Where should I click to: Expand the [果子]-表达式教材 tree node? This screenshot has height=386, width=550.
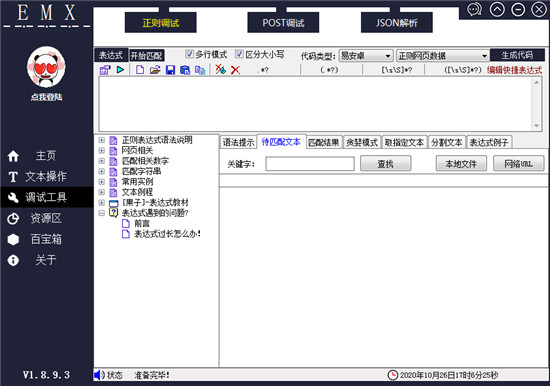point(102,202)
